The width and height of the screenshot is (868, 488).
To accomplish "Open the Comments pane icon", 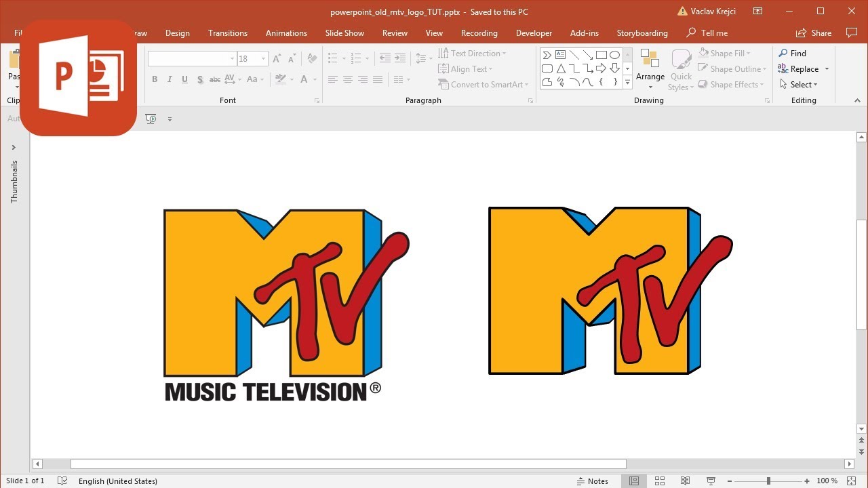I will (x=852, y=33).
